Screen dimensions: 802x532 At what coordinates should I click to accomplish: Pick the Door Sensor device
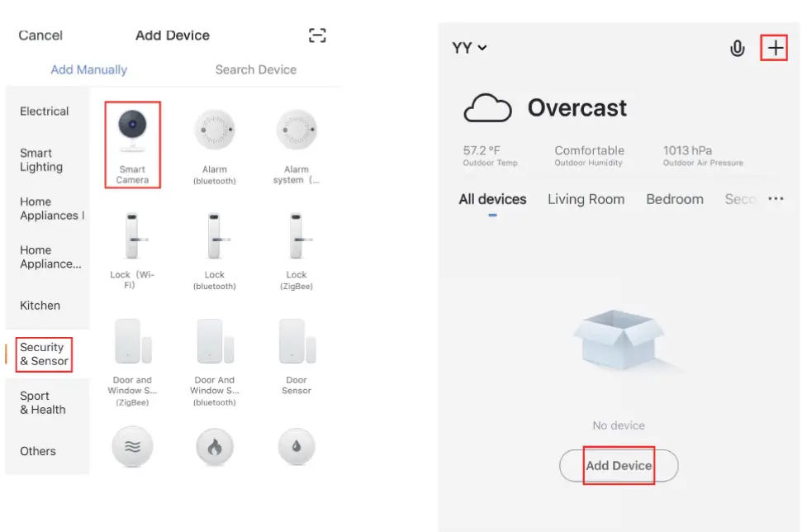(297, 357)
